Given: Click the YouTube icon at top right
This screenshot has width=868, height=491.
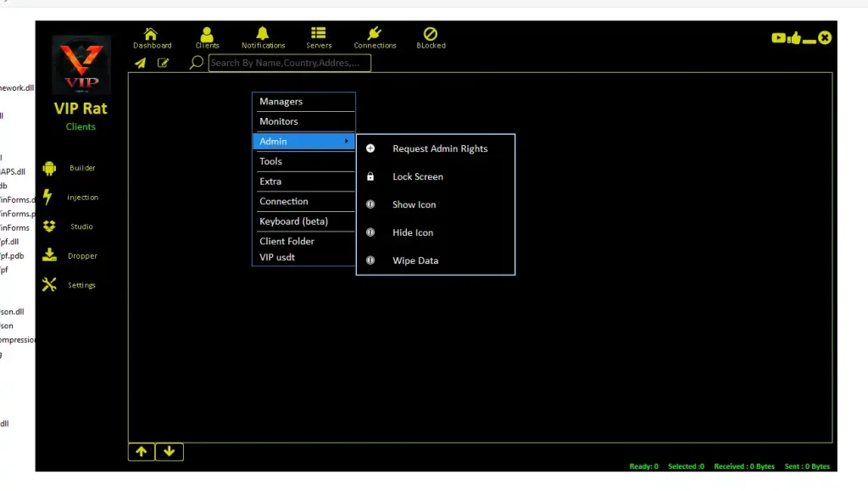Looking at the screenshot, I should (778, 38).
